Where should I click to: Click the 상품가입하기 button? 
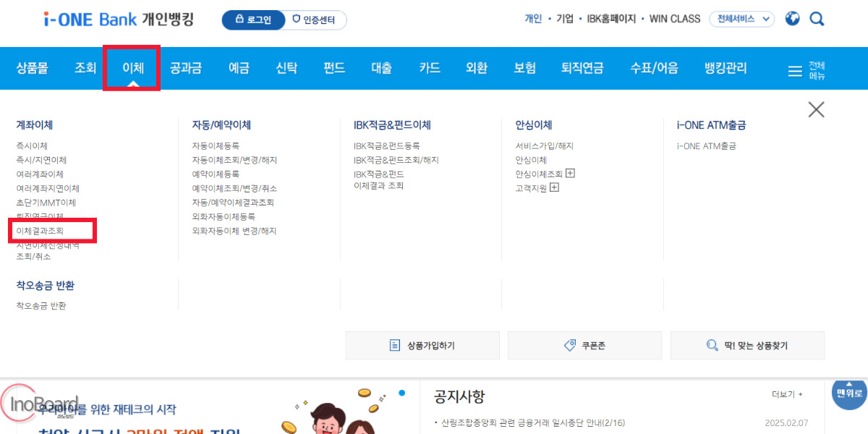422,346
